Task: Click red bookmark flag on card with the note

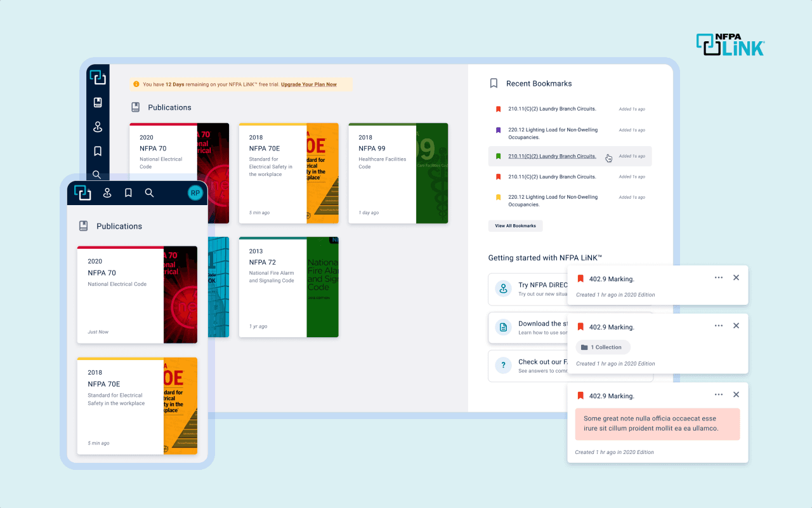Action: pyautogui.click(x=580, y=396)
